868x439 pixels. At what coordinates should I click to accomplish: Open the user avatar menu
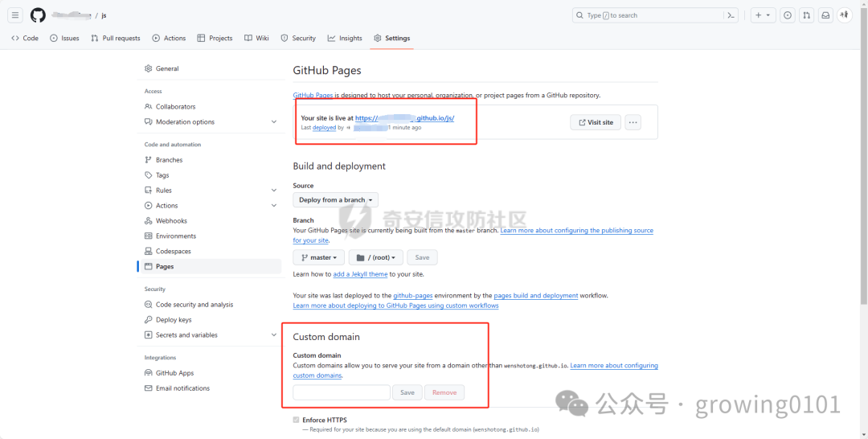click(x=844, y=15)
